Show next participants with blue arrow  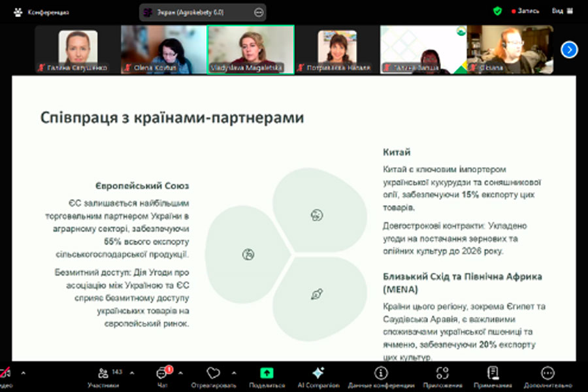[569, 50]
